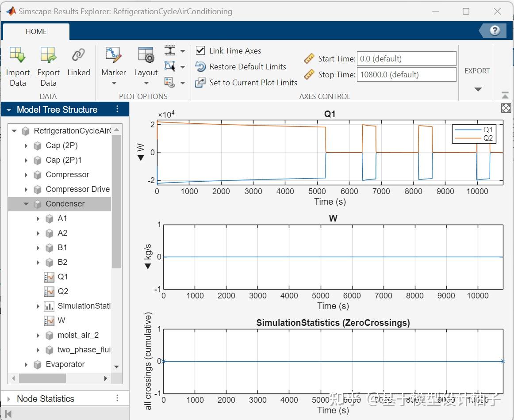Image resolution: width=514 pixels, height=420 pixels.
Task: Collapse the Condenser tree node
Action: coord(26,204)
